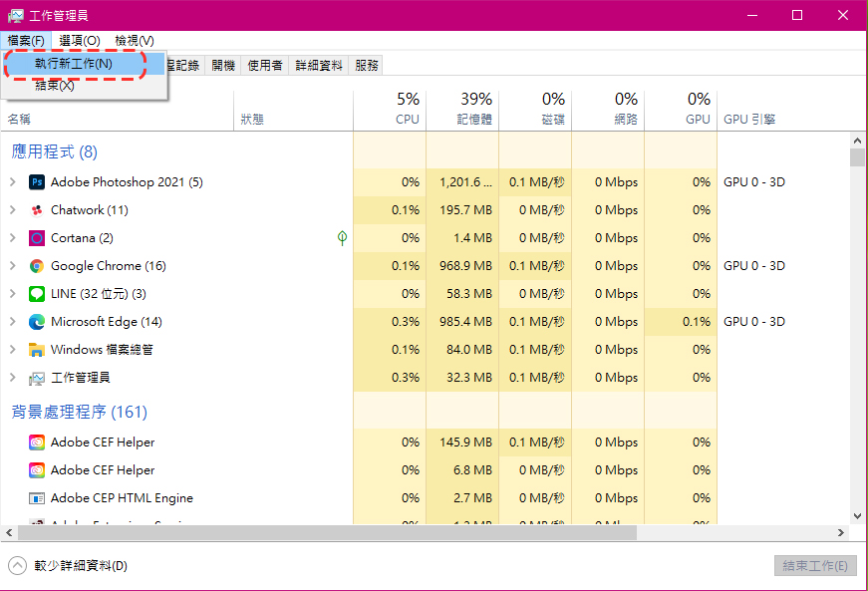
Task: Select 執行新工作(N) from the file menu
Action: [x=74, y=63]
